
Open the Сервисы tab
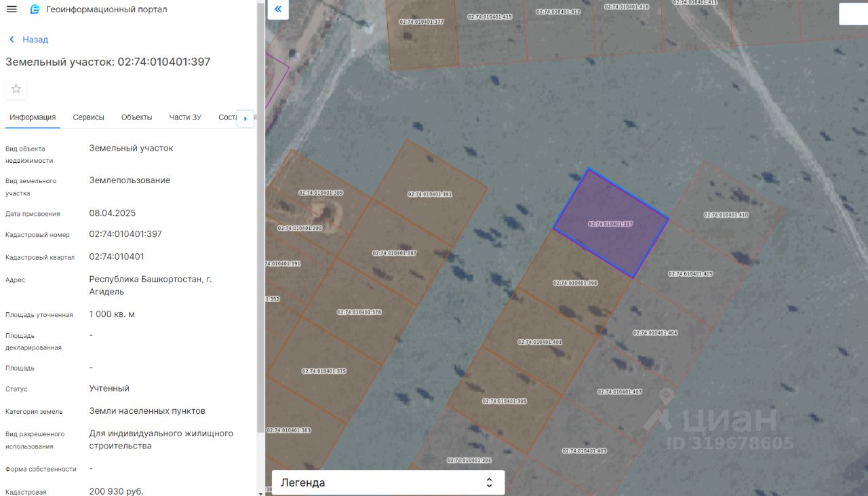coord(89,117)
